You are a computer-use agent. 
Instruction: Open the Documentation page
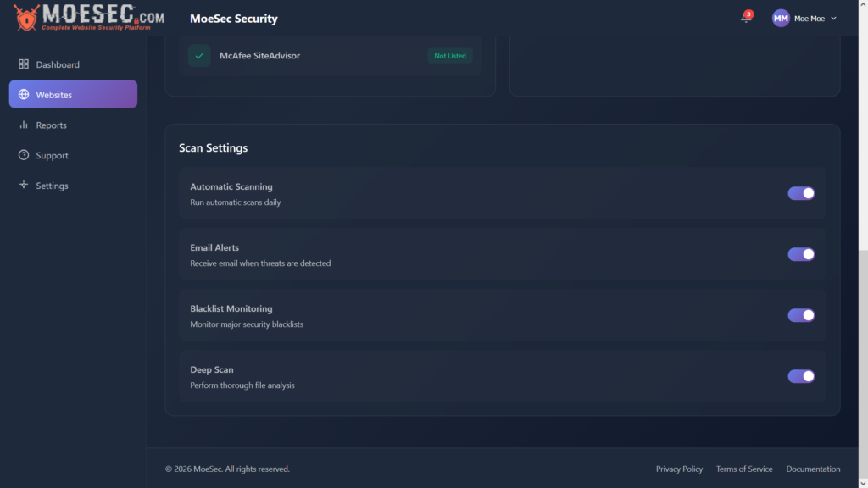coord(813,469)
